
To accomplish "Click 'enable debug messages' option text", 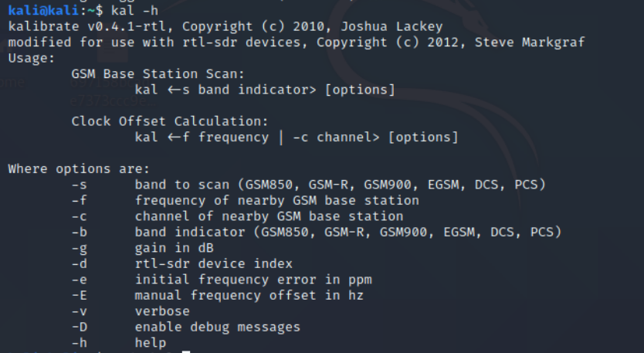I will pyautogui.click(x=218, y=327).
